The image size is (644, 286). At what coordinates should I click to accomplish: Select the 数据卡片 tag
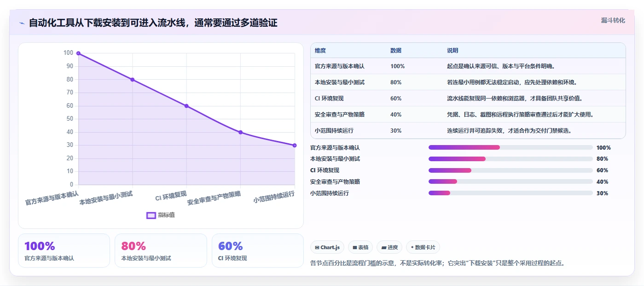click(423, 247)
